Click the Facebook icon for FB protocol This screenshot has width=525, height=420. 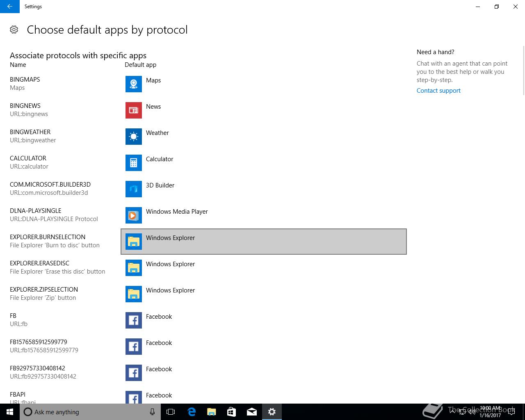134,320
